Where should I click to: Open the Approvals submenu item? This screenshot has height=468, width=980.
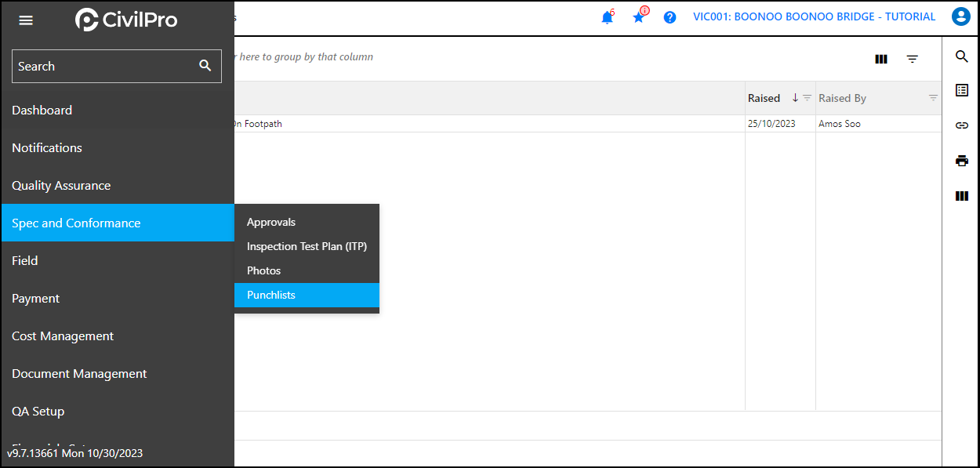click(271, 222)
